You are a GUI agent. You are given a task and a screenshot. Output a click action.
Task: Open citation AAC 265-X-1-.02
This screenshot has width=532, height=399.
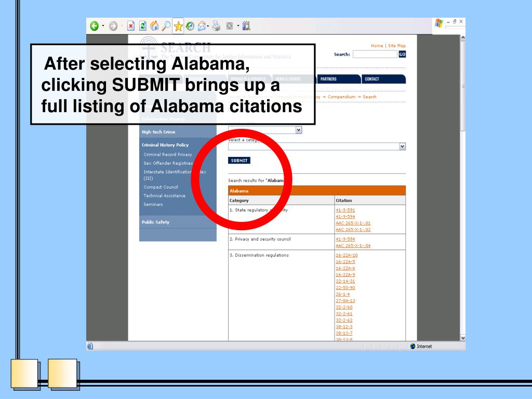pos(353,230)
